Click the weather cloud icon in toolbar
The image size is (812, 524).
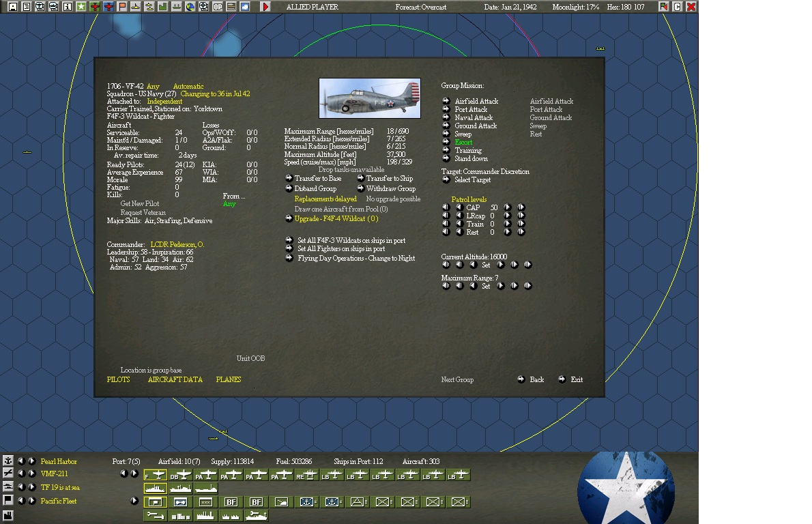tap(244, 7)
